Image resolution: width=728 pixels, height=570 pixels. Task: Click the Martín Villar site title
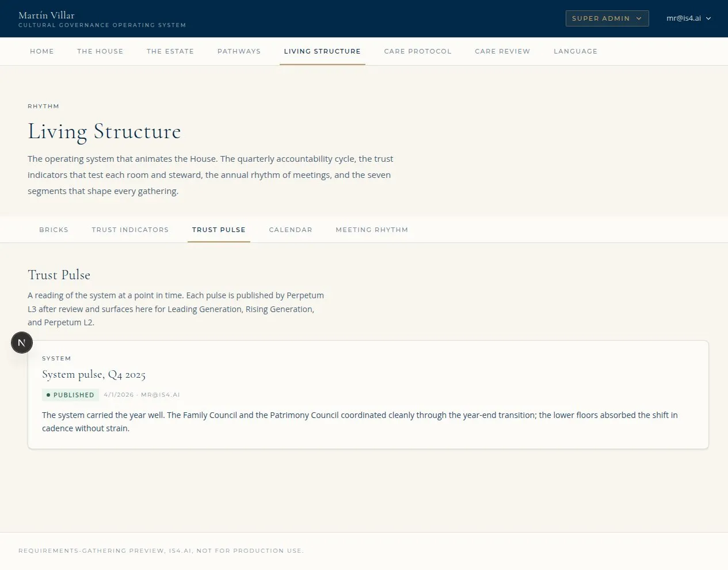(47, 16)
